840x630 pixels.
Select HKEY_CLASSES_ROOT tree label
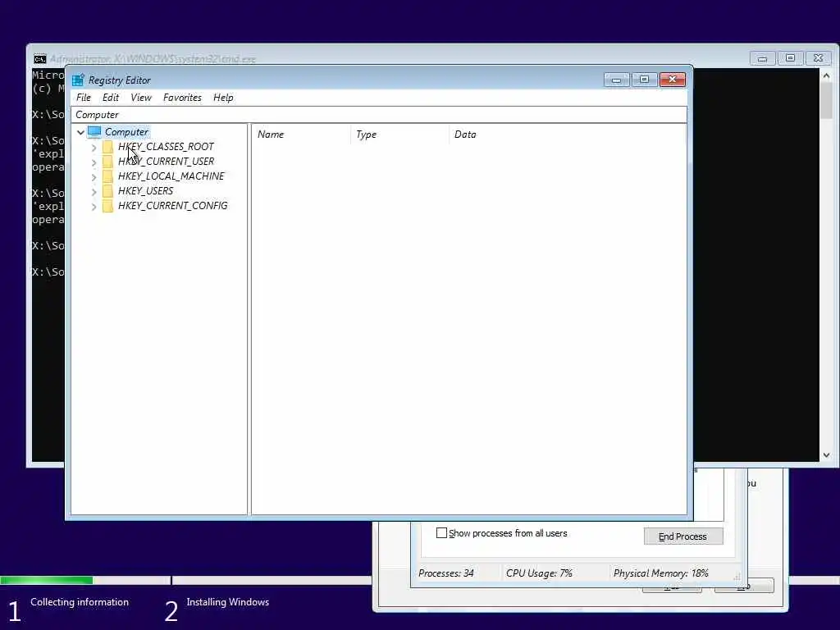pos(166,147)
